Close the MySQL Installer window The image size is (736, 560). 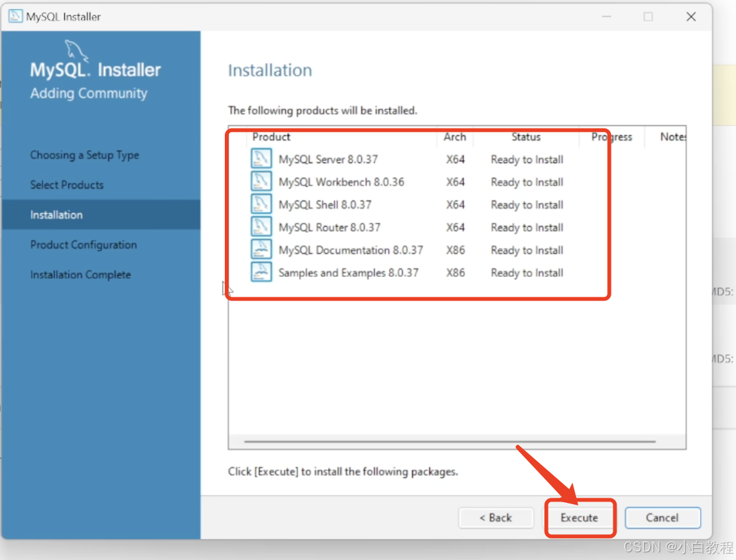691,17
